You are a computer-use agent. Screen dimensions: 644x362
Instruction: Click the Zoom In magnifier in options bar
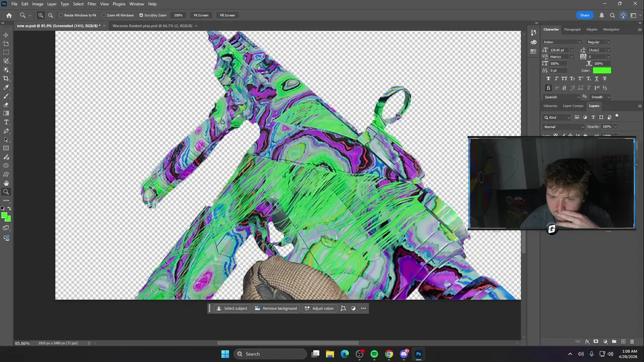point(41,15)
